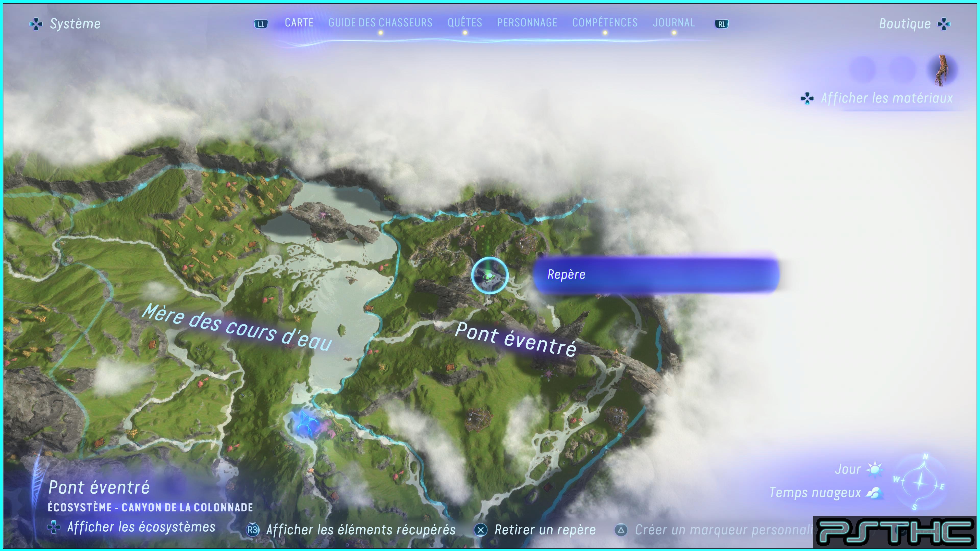
Task: Go to the PERSONNAGE tab
Action: point(527,23)
